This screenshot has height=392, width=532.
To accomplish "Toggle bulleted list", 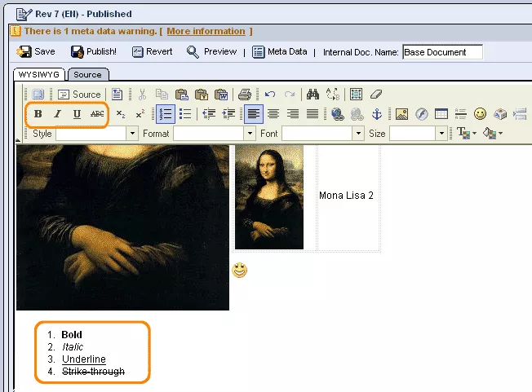I will 185,114.
